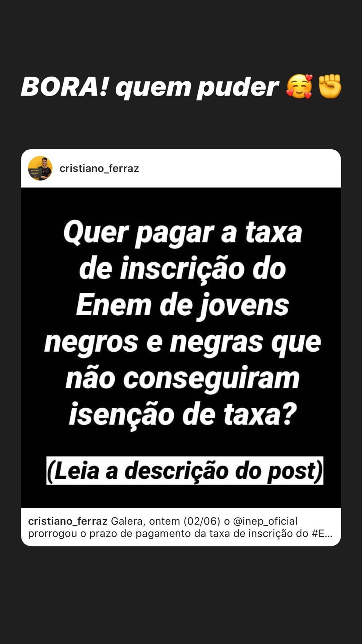Viewport: 362px width, 644px height.
Task: Tap the '(Leia a descrição do post)' banner
Action: (x=185, y=471)
